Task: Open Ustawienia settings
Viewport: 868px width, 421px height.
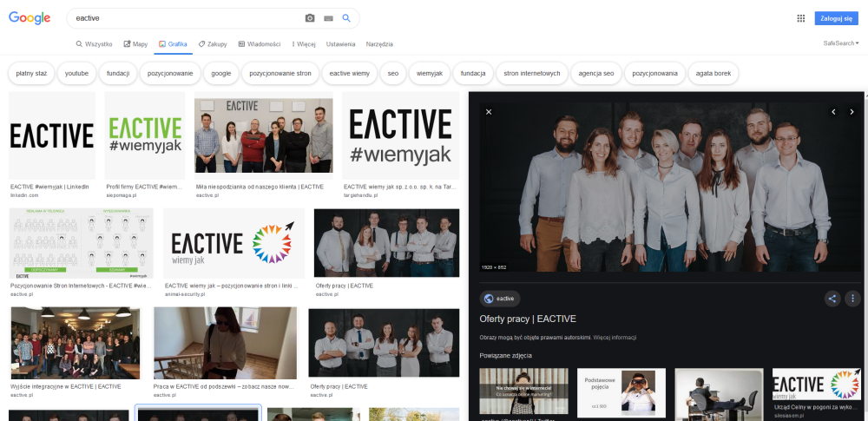Action: 340,44
